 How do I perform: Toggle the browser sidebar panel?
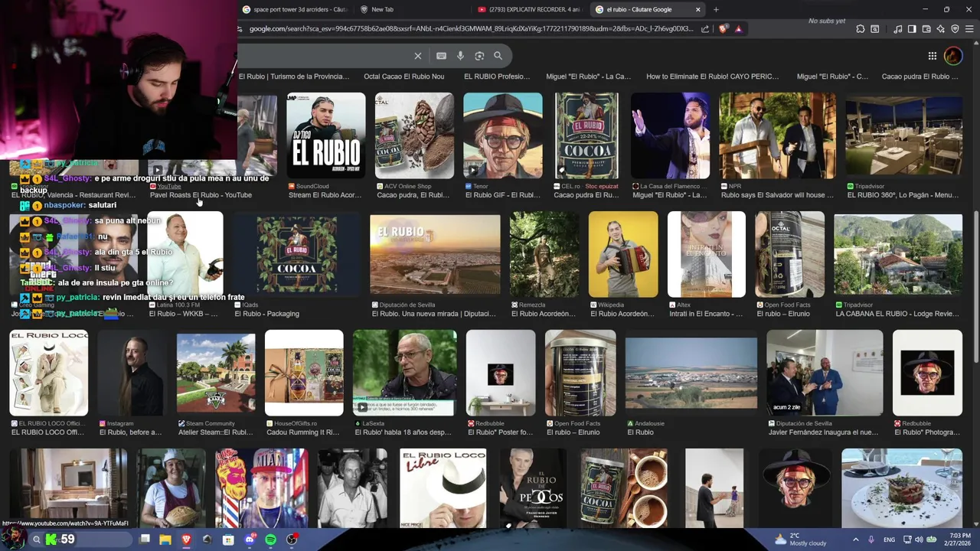pos(912,29)
